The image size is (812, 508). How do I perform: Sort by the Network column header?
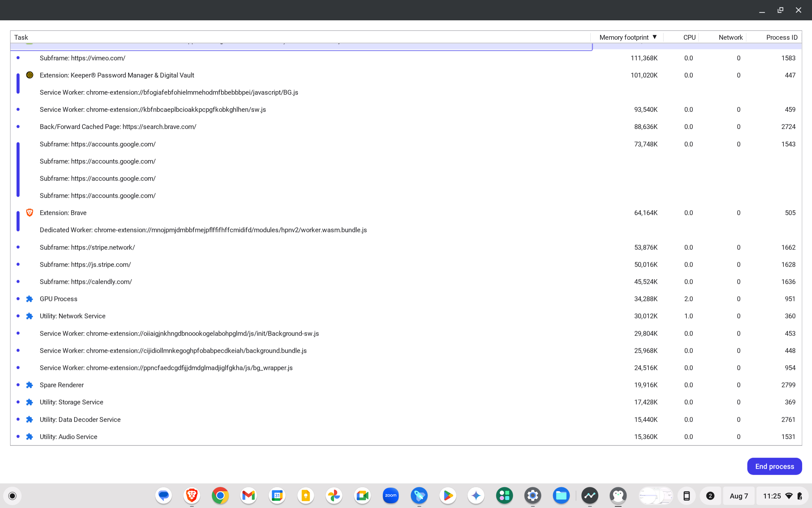coord(723,37)
